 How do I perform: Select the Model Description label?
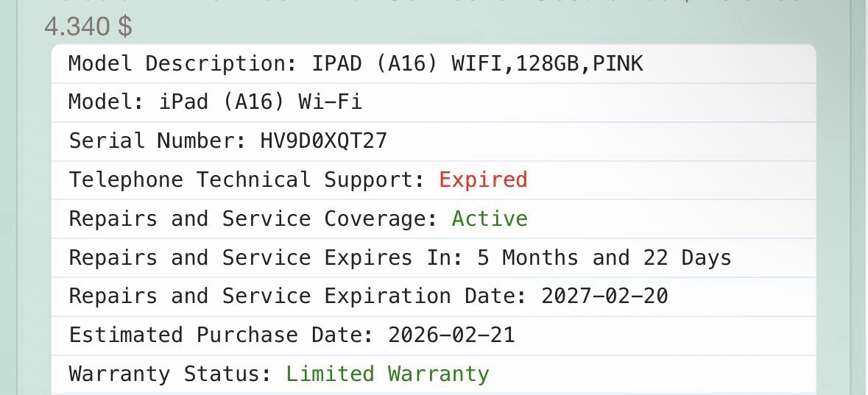coord(183,64)
